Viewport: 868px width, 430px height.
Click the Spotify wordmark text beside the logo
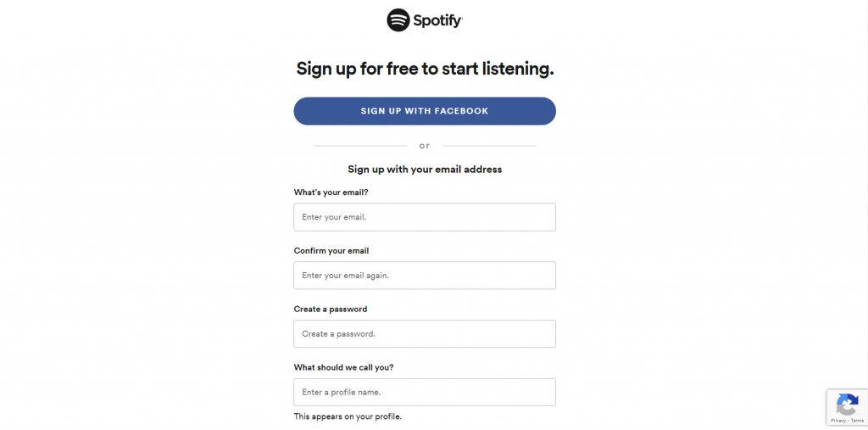pyautogui.click(x=438, y=21)
